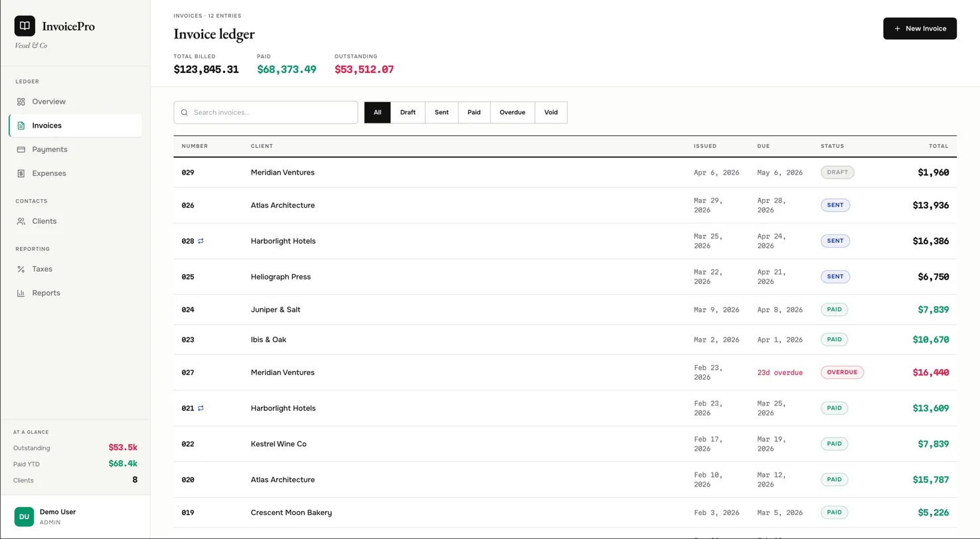The width and height of the screenshot is (980, 539).
Task: Click the DU avatar badge
Action: point(24,516)
